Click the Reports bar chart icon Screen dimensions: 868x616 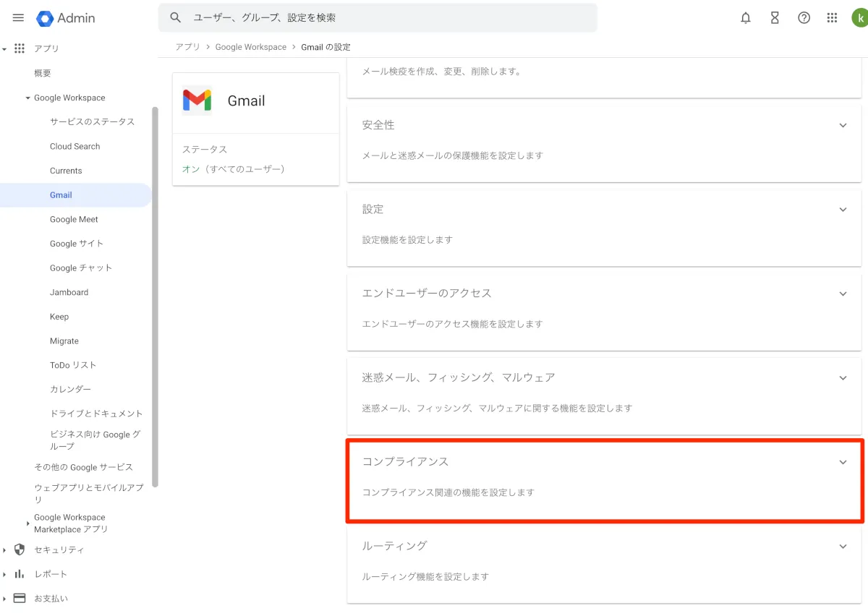pos(20,574)
